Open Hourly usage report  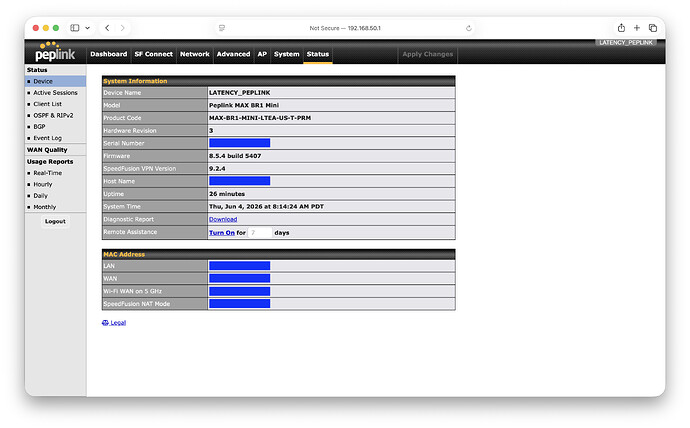43,185
